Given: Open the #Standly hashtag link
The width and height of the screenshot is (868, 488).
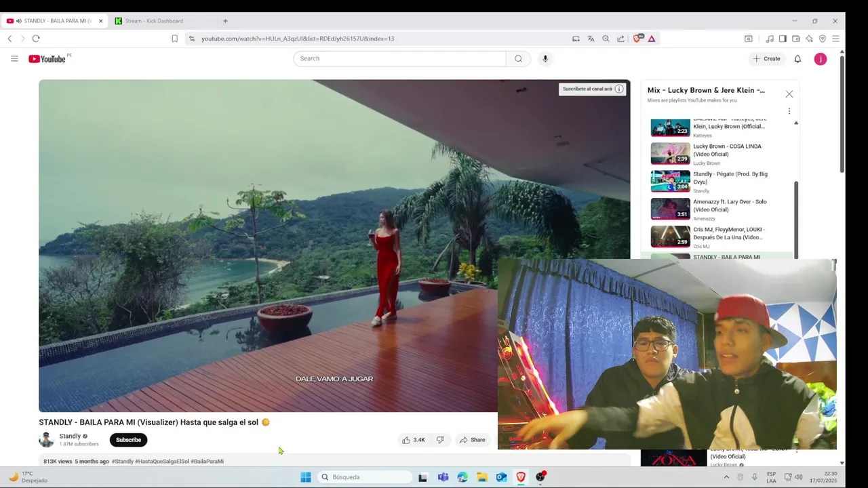Looking at the screenshot, I should [122, 462].
